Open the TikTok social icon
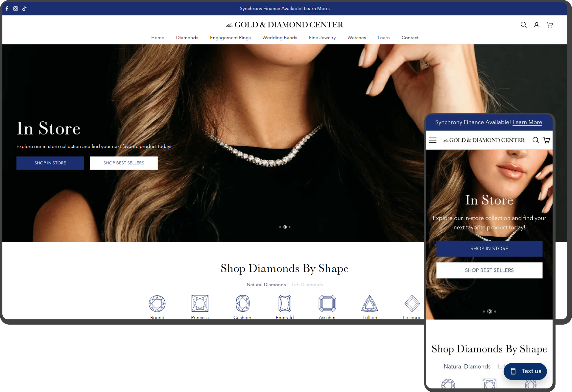 coord(24,9)
